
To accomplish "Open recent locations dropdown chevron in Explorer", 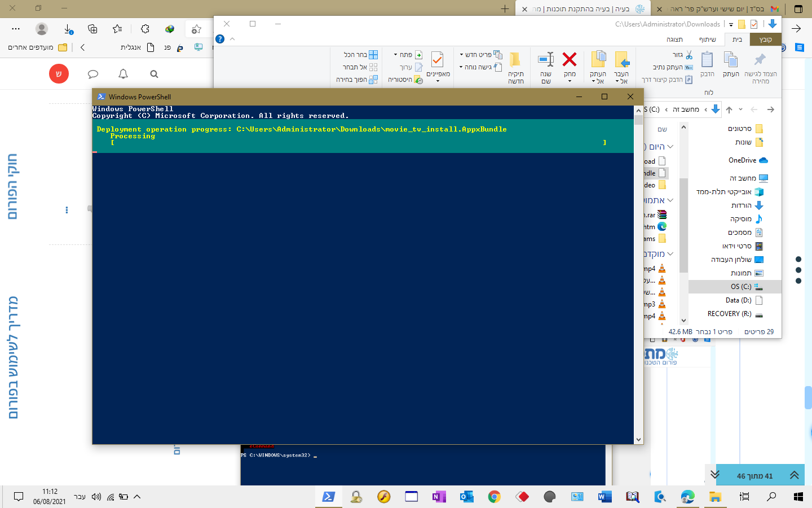I will point(741,110).
